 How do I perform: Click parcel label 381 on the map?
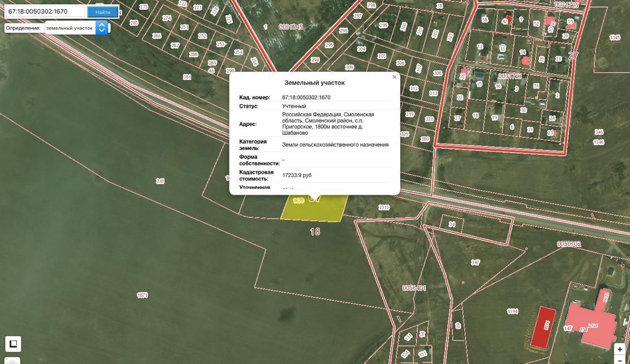pyautogui.click(x=187, y=77)
